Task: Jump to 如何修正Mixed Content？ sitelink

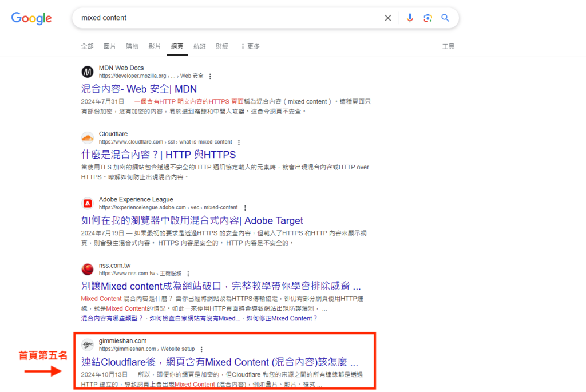Action: [x=282, y=318]
